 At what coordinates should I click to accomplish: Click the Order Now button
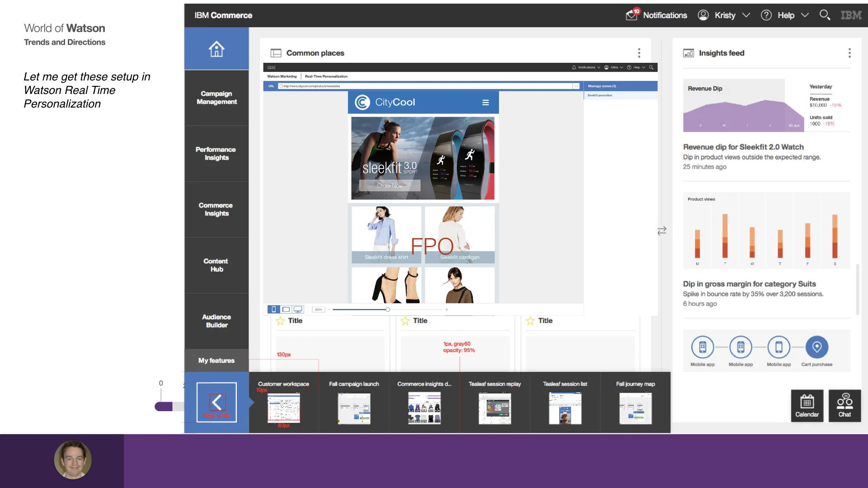click(390, 185)
